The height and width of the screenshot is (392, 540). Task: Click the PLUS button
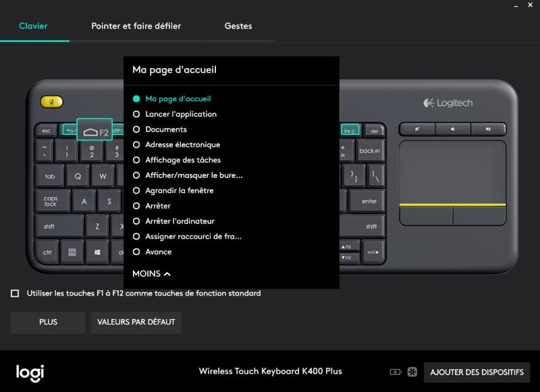[48, 322]
